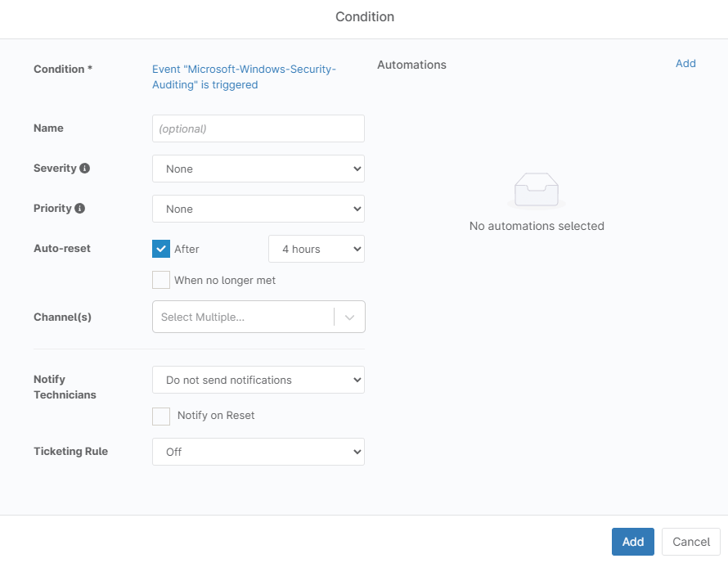The image size is (728, 563).
Task: Click the Channel(s) chevron arrow
Action: pyautogui.click(x=349, y=318)
